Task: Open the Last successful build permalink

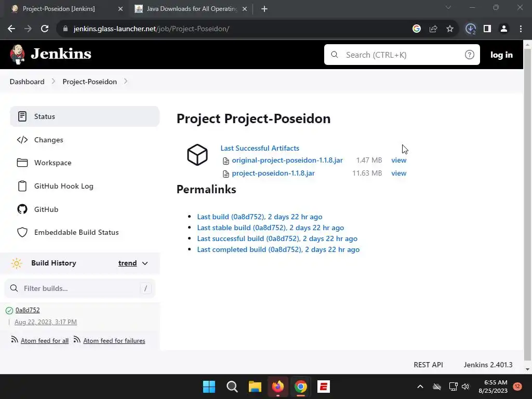Action: tap(277, 238)
